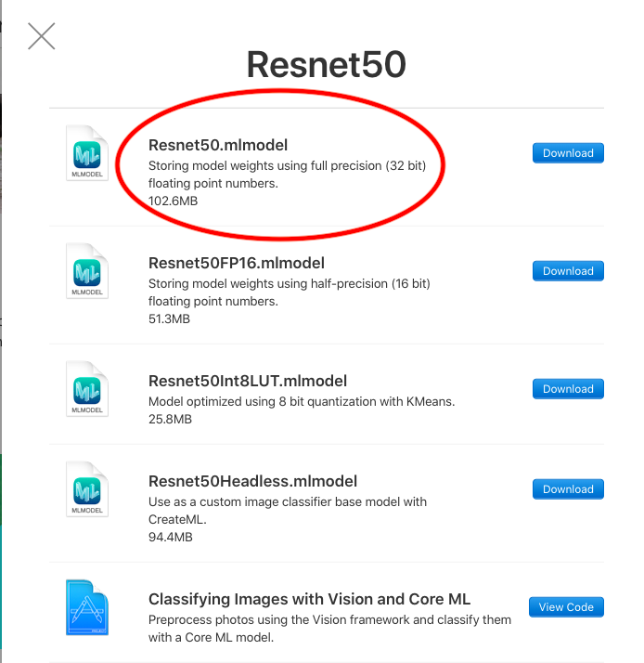
Task: Click the Resnet50Int8LUT.mlmodel file icon
Action: [87, 389]
